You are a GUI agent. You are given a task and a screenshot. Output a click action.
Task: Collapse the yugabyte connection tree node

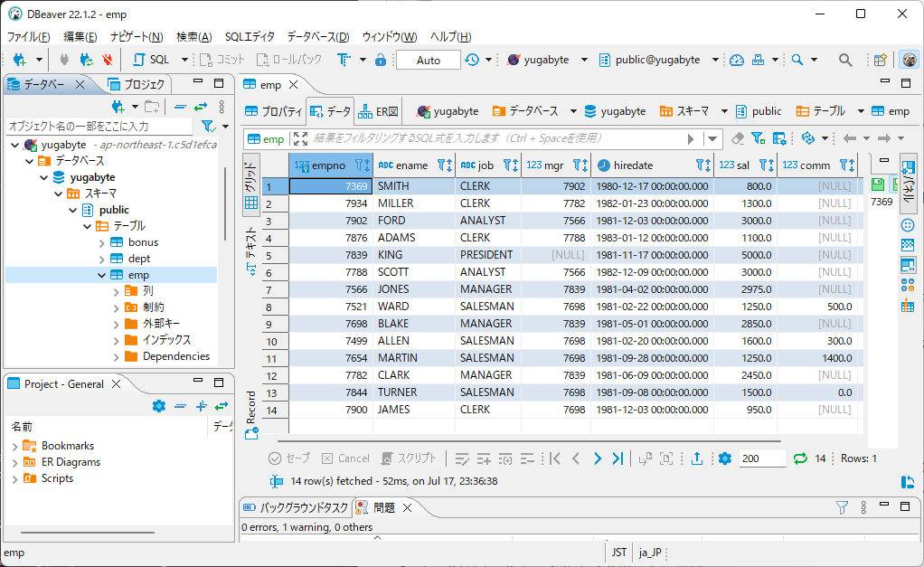point(15,145)
